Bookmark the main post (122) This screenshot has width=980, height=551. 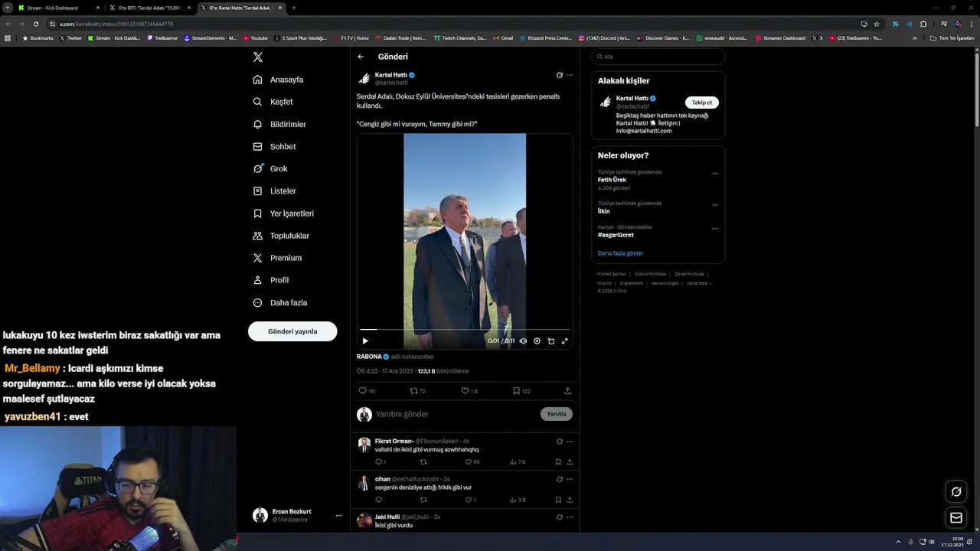521,391
